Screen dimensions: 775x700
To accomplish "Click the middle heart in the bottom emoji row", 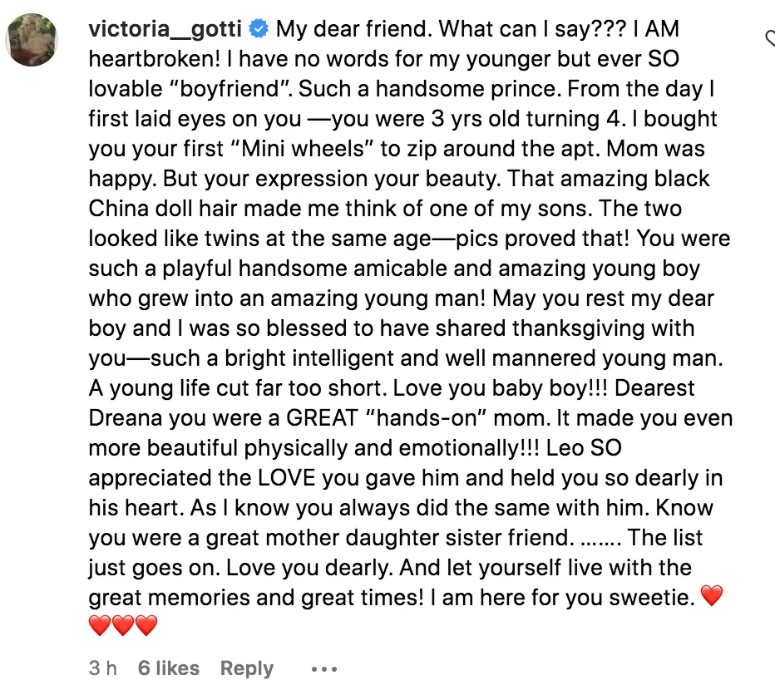I will click(123, 625).
